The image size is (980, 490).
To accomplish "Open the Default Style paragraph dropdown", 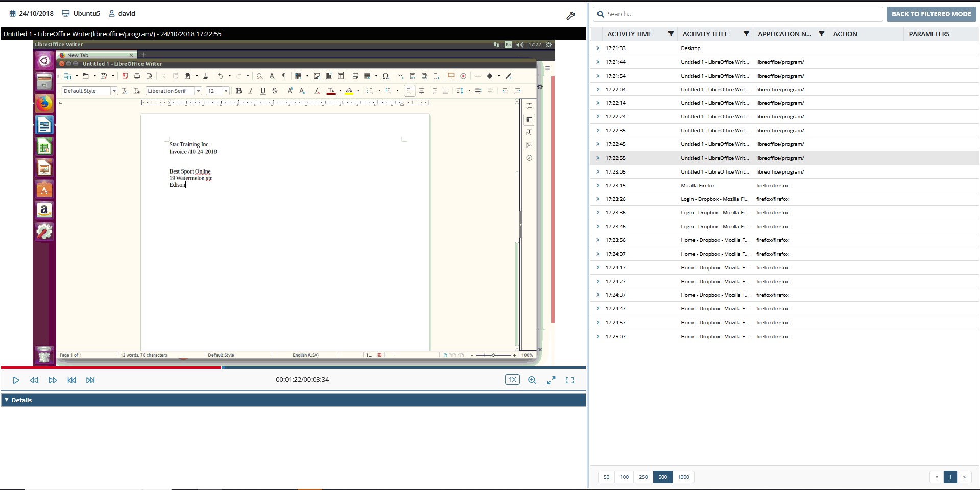I will click(x=114, y=91).
